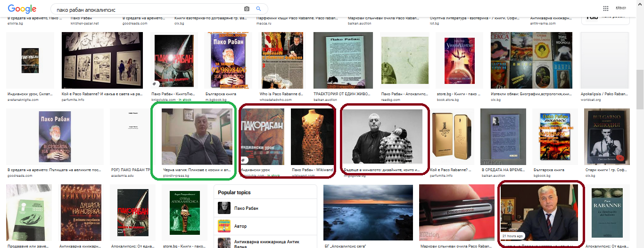
Task: Click 'Popular topics' heading
Action: click(234, 192)
